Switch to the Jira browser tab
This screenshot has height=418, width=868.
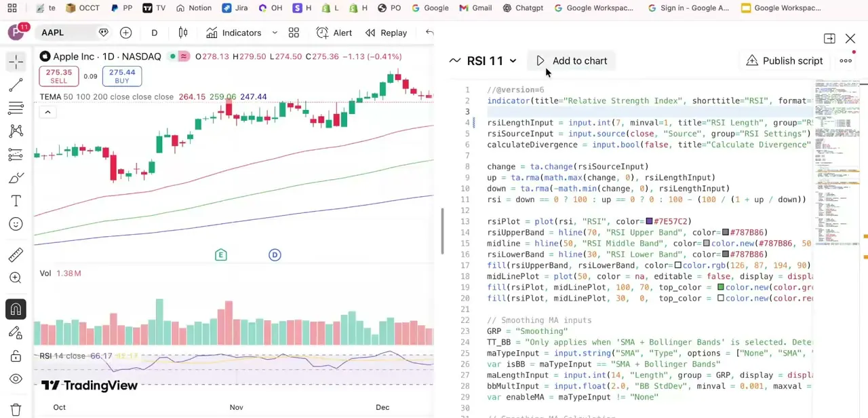click(x=235, y=8)
